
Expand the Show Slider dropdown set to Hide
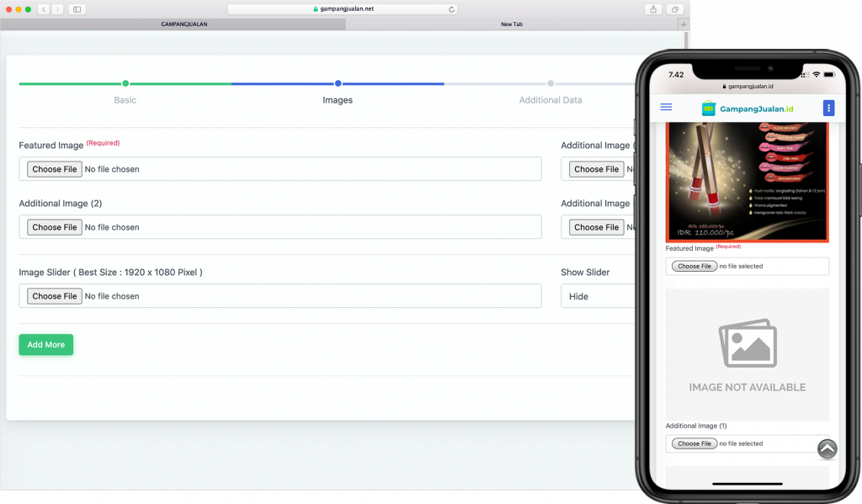[x=598, y=296]
